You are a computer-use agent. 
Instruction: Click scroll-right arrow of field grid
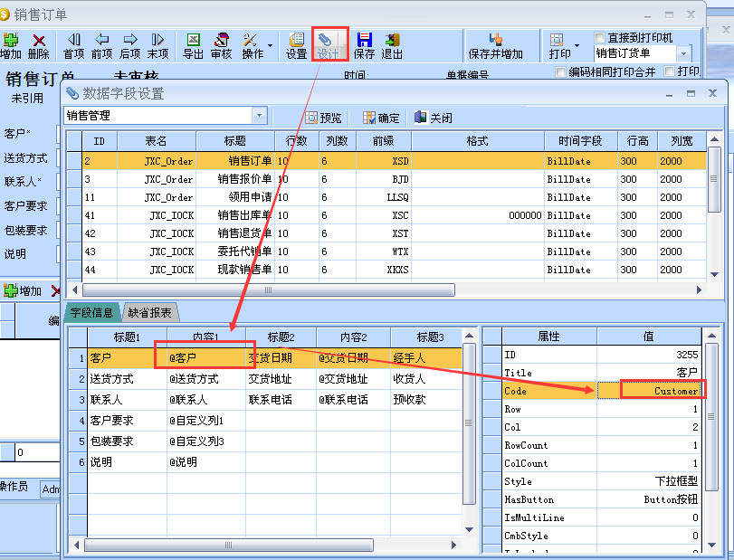coord(453,545)
